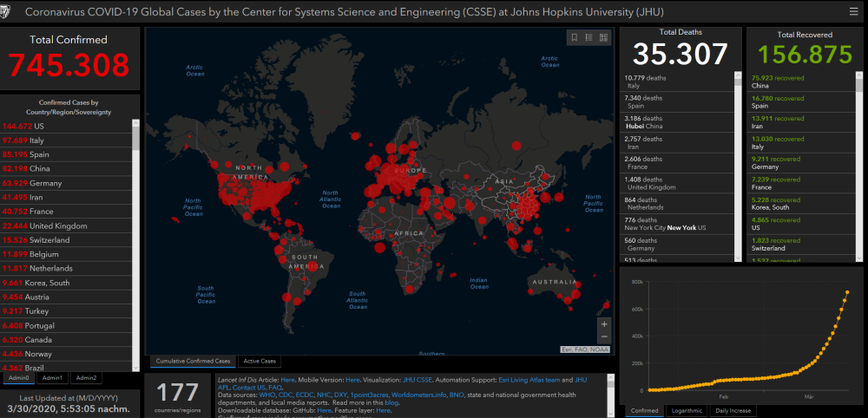Click the country list scrollbar thumb
This screenshot has height=418, width=868.
pos(135,139)
